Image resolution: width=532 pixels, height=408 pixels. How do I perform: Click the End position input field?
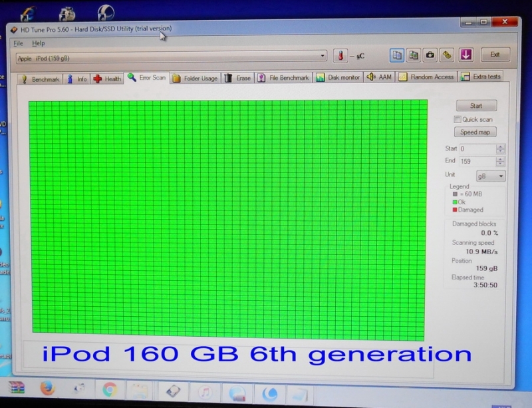click(x=477, y=161)
